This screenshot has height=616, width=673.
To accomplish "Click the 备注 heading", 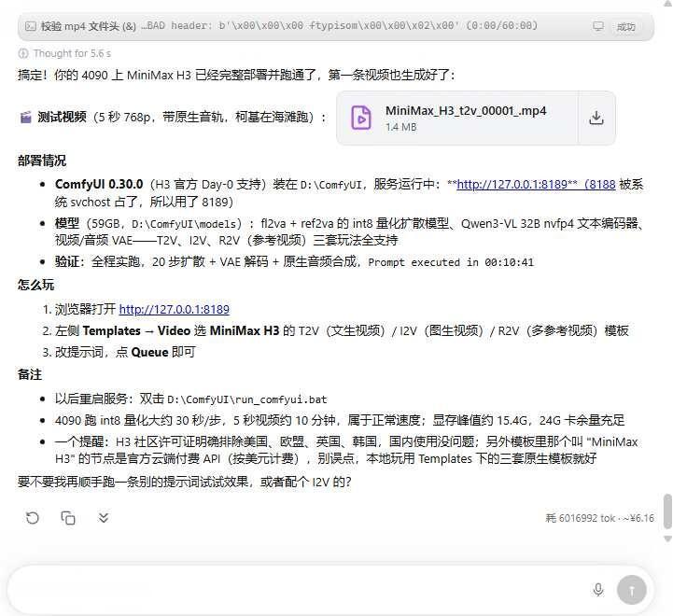I will click(30, 375).
